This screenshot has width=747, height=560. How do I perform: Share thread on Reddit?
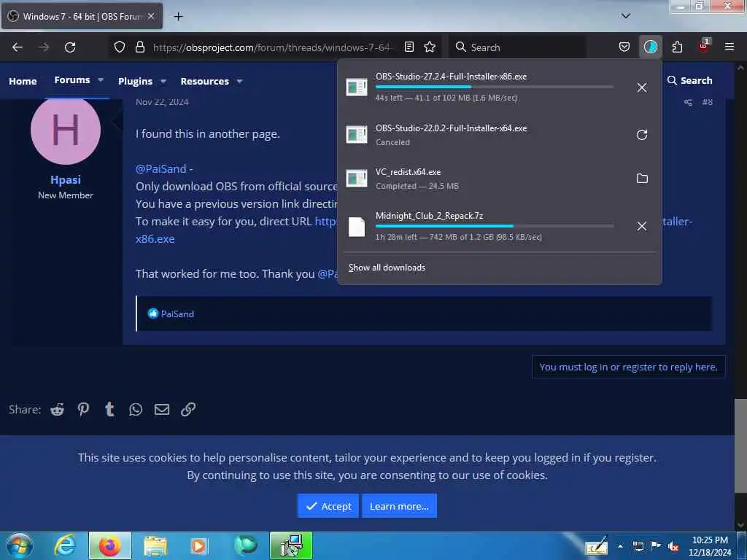click(x=57, y=410)
